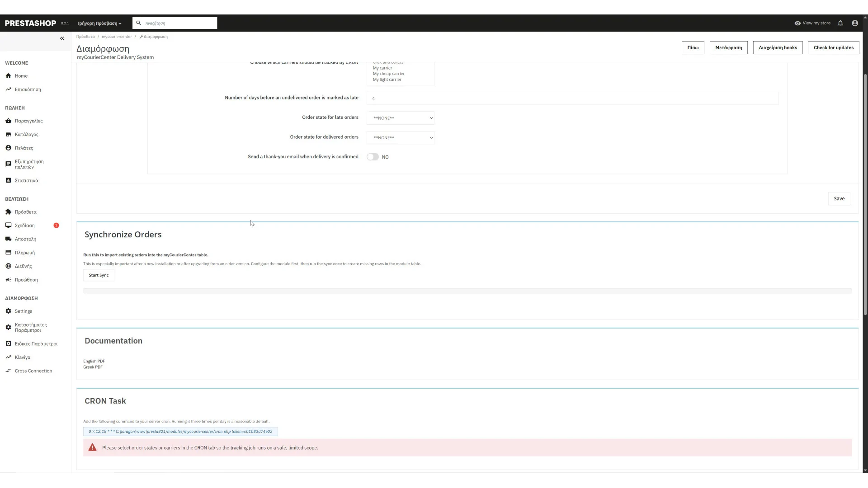Screen dimensions: 868x488
Task: Open Settings gear icon in sidebar
Action: coord(8,311)
